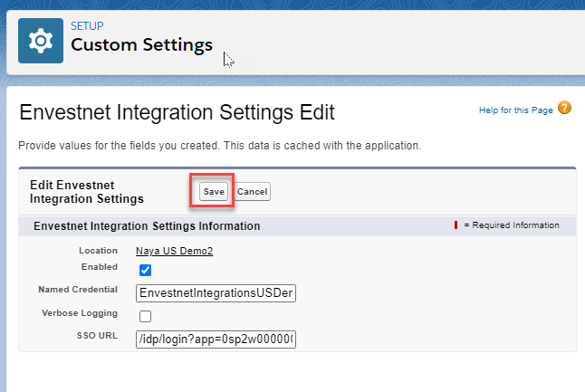Click the Envestnet Integration Settings Edit heading
This screenshot has width=585, height=392.
coord(177,112)
